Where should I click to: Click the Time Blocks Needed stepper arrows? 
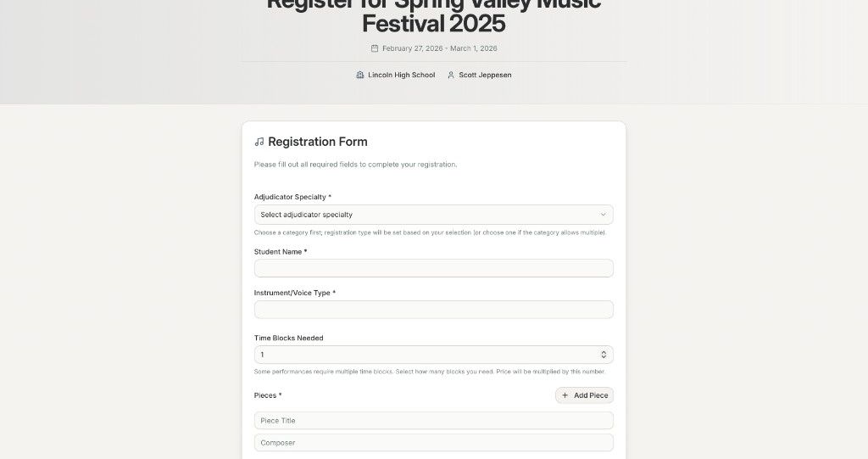[x=604, y=355]
